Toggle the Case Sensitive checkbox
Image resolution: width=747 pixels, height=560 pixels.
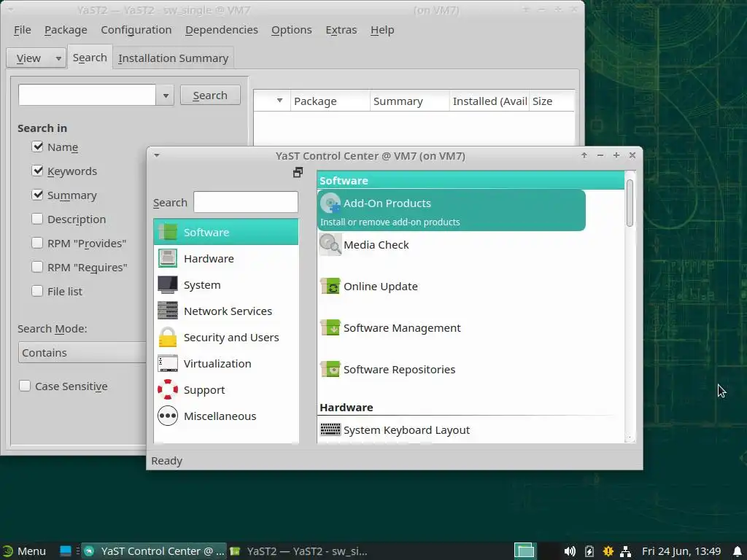(25, 386)
